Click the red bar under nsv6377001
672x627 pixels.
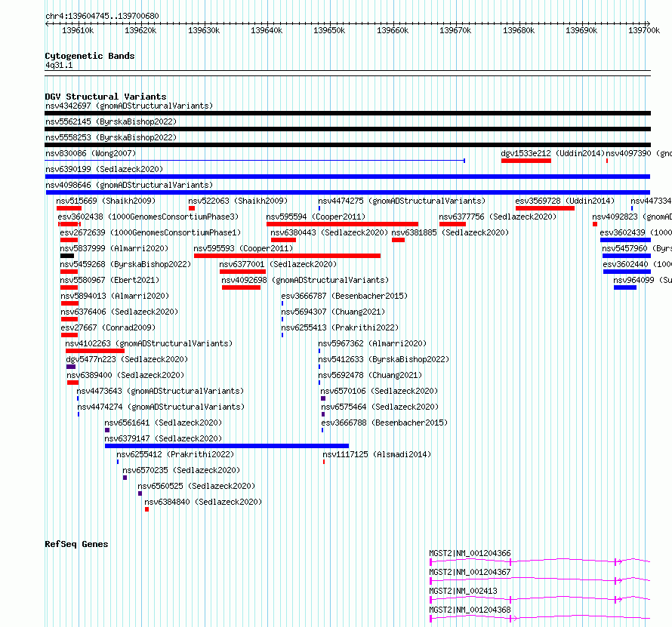pyautogui.click(x=242, y=272)
